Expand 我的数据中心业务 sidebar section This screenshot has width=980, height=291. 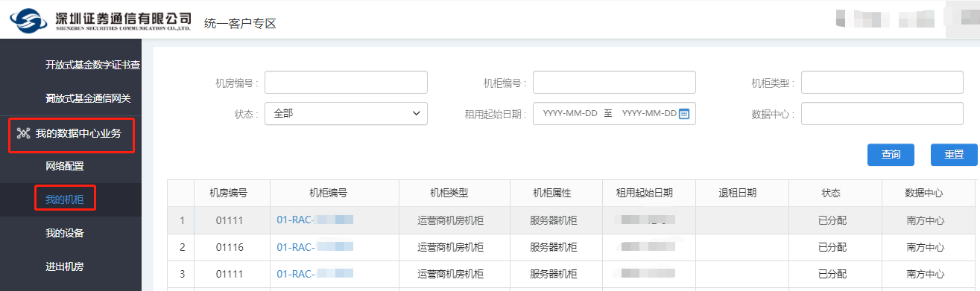click(x=71, y=134)
